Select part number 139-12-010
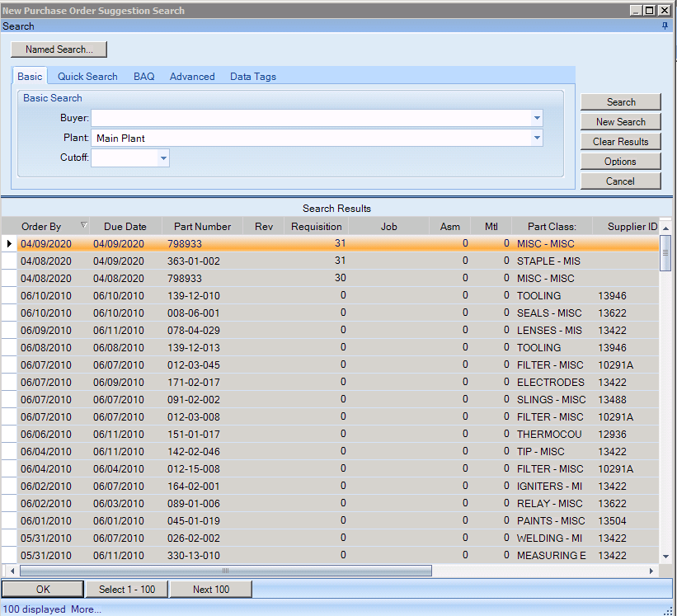This screenshot has width=677, height=616. tap(194, 296)
